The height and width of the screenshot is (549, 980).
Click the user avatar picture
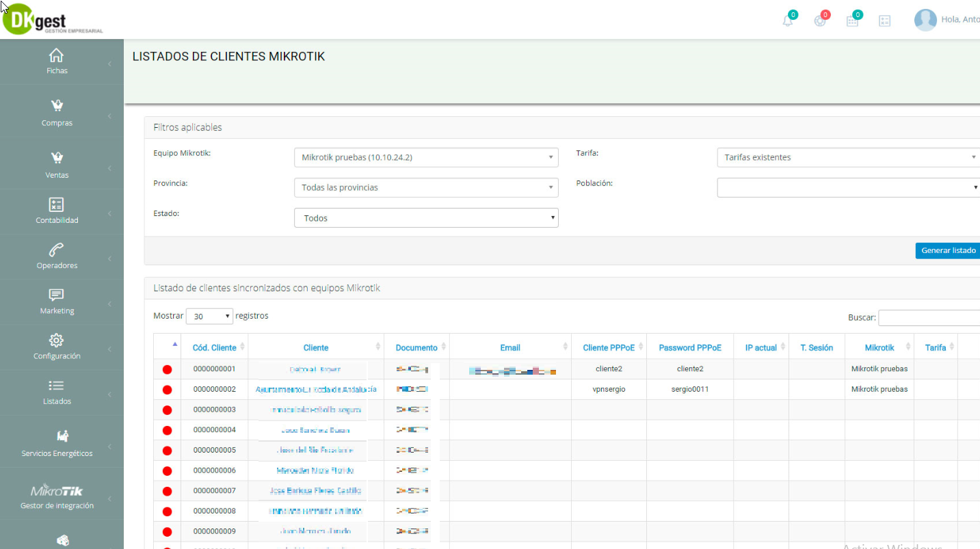click(x=925, y=20)
